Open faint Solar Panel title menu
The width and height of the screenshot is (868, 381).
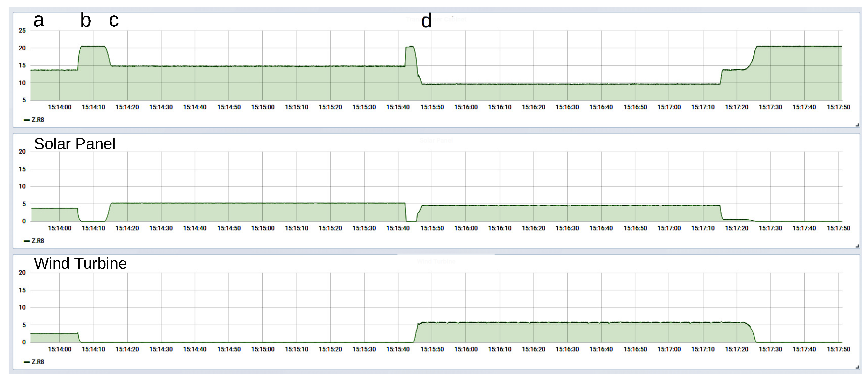tap(436, 140)
